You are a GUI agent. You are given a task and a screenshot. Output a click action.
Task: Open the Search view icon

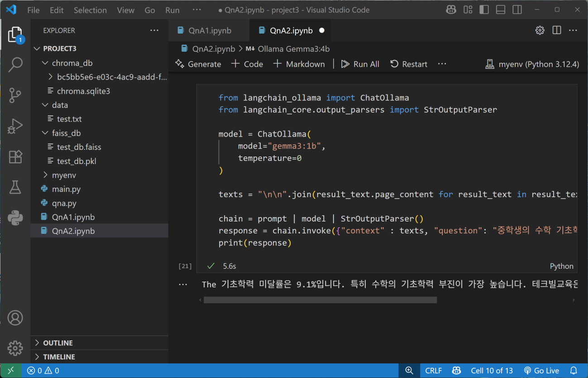(15, 64)
